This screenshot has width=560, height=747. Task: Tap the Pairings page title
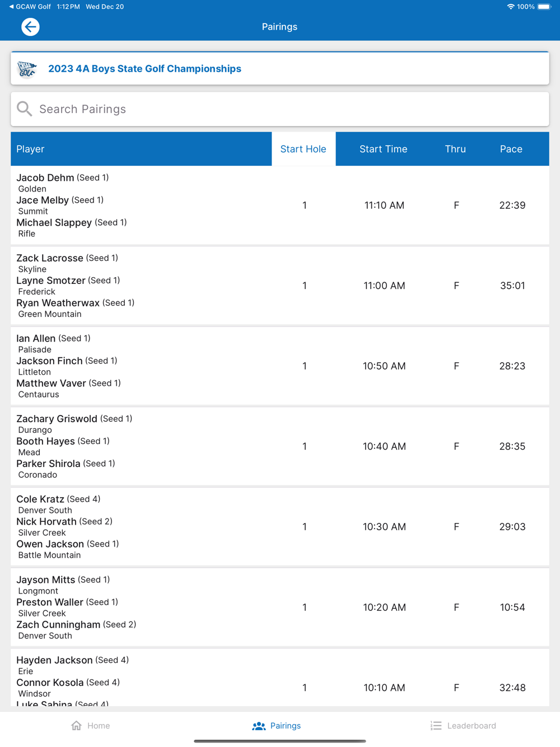tap(279, 27)
